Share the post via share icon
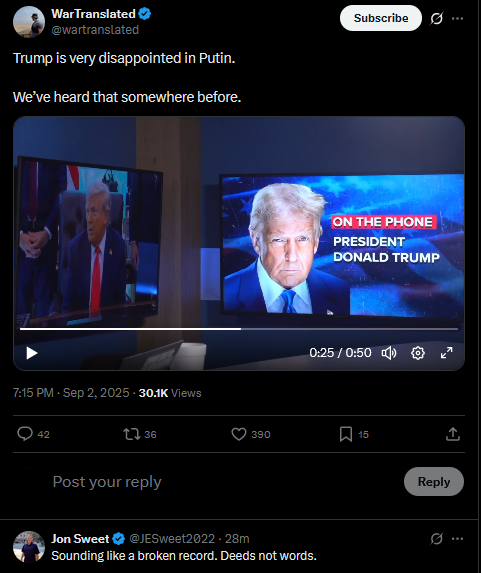 453,434
